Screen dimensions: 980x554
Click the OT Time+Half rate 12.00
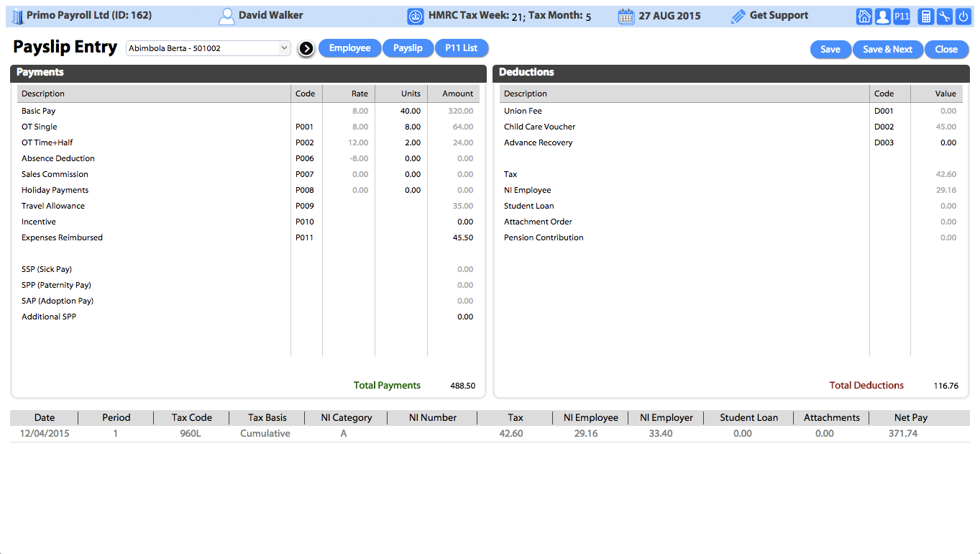pyautogui.click(x=358, y=142)
